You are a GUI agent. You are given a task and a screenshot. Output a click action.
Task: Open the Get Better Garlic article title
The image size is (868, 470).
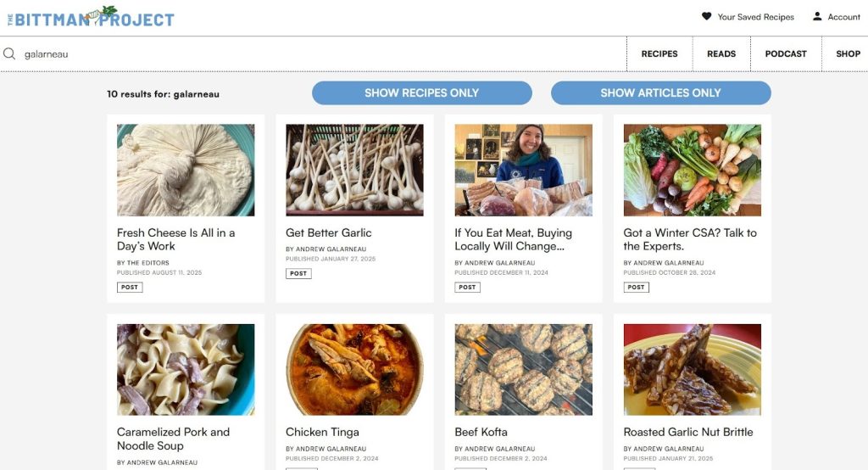tap(329, 232)
